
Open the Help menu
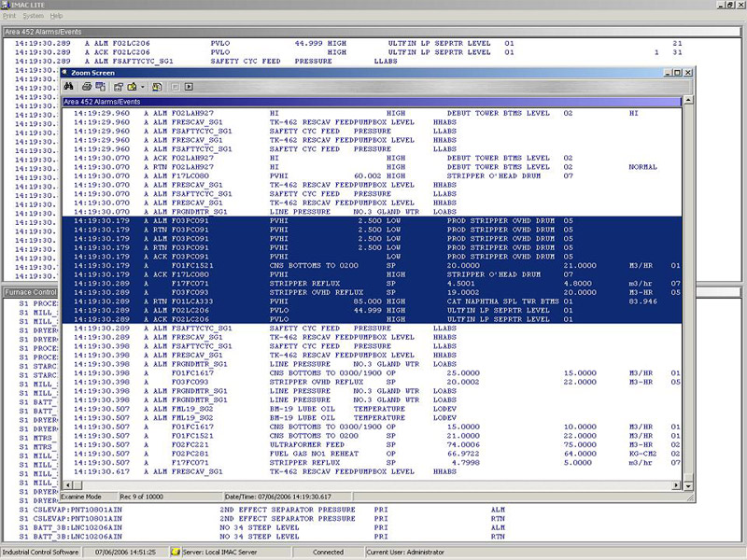[x=57, y=16]
